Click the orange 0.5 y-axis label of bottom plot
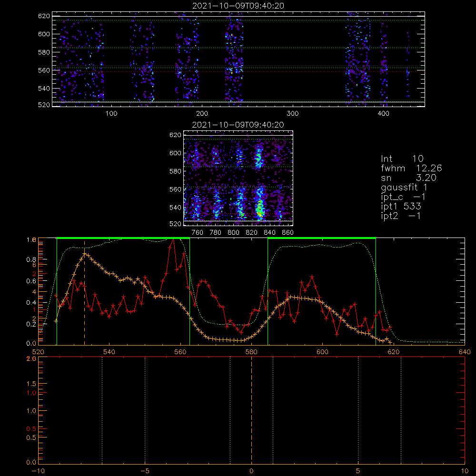This screenshot has height=476, width=476. (31, 437)
